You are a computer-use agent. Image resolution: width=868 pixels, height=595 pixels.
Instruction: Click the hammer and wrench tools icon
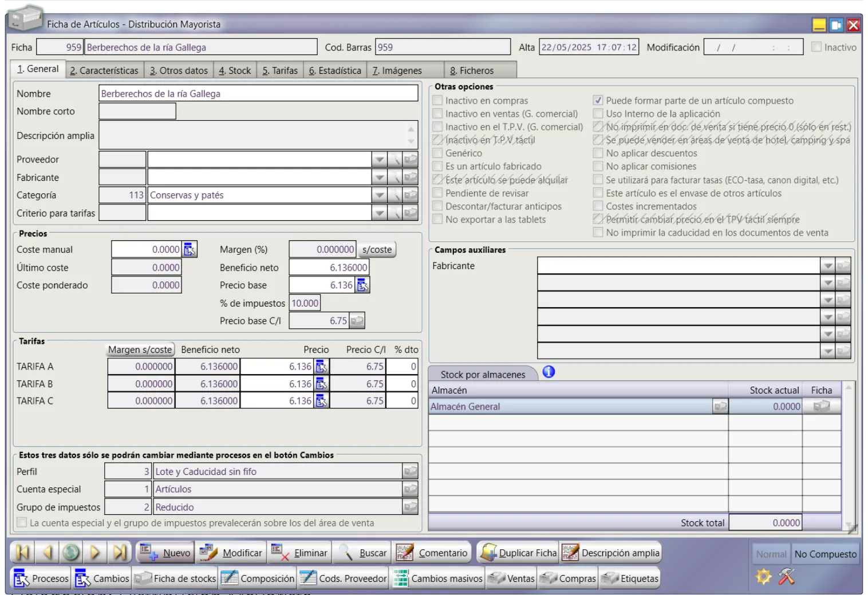point(787,576)
